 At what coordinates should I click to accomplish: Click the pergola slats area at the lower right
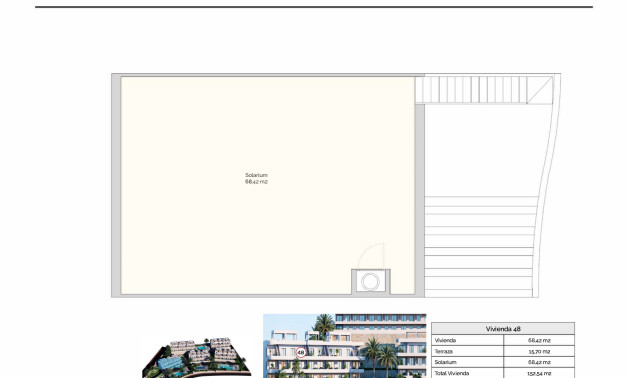(480, 247)
